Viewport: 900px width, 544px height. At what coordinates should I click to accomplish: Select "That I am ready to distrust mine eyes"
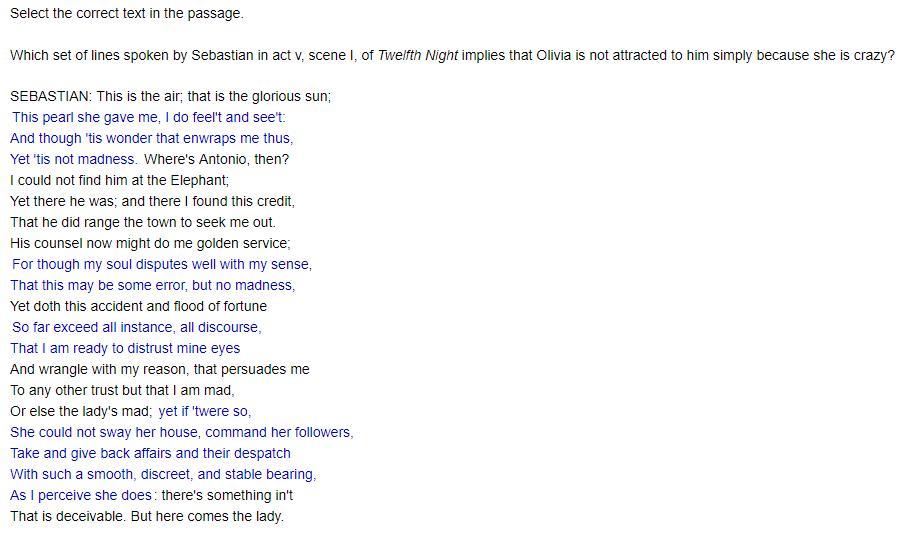[125, 348]
